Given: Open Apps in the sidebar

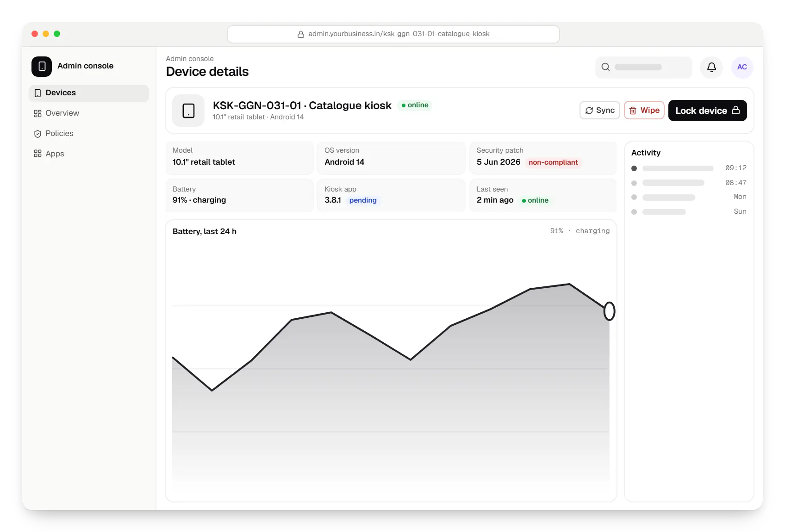Looking at the screenshot, I should click(x=89, y=154).
